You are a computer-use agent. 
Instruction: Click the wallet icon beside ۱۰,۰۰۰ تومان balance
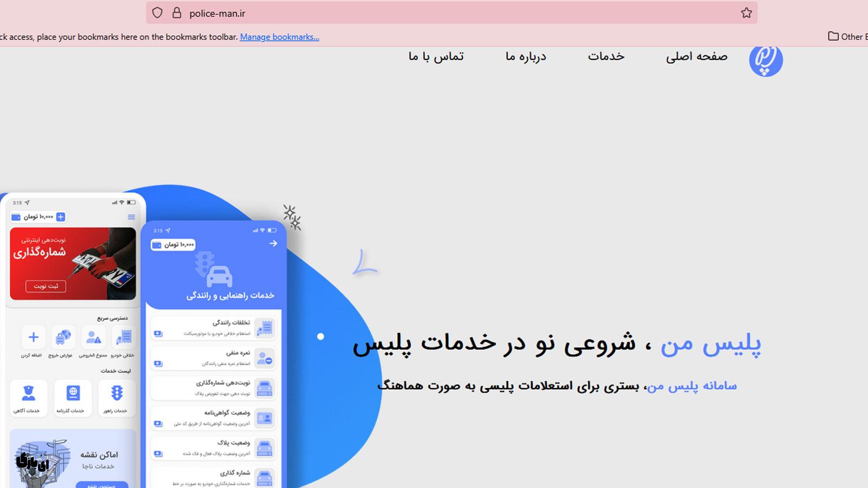16,217
